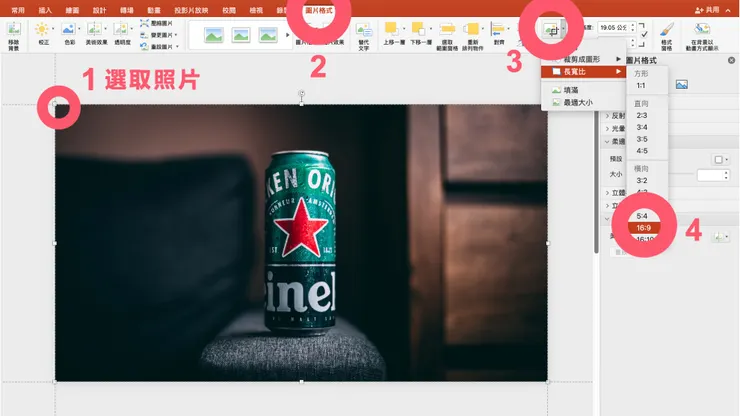
Task: Select the second picture style thumbnail
Action: 241,35
